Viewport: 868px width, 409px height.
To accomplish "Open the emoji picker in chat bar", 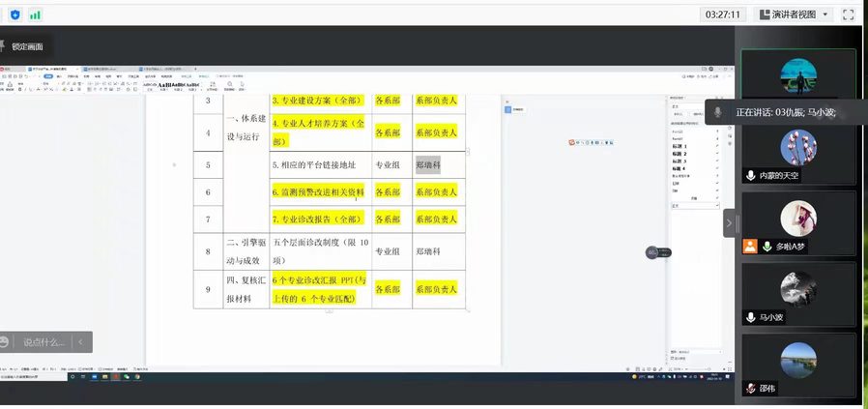I will tap(6, 341).
